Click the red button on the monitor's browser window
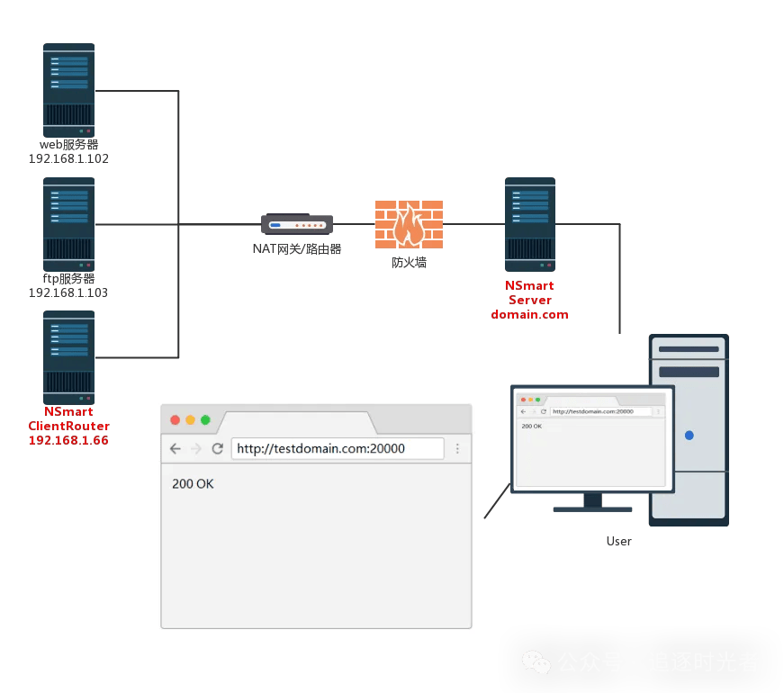 [523, 400]
